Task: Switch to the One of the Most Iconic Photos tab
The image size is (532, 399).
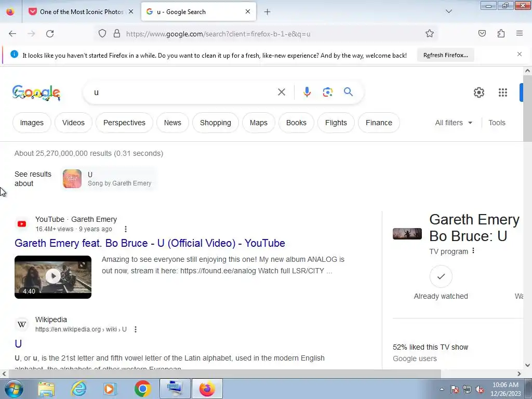Action: click(x=82, y=12)
